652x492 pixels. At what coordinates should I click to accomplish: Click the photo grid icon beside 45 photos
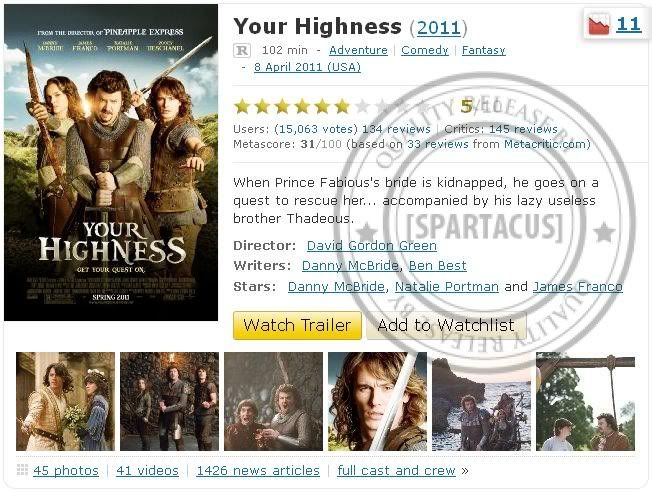pos(22,470)
